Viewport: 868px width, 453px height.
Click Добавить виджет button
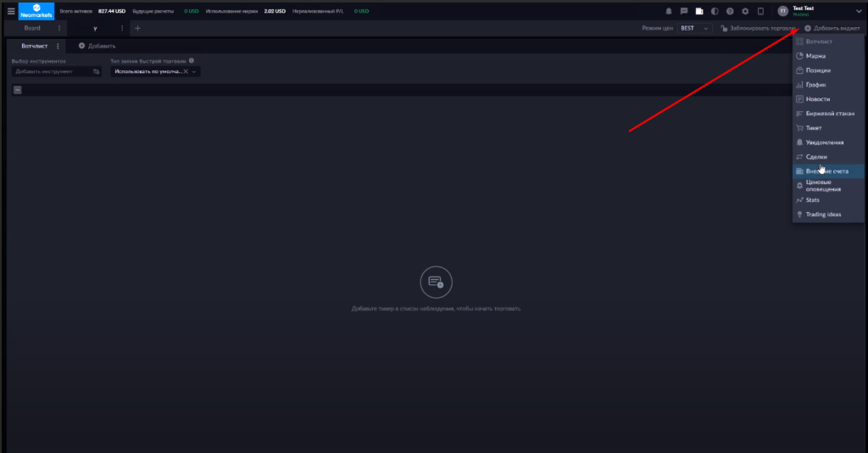tap(832, 28)
